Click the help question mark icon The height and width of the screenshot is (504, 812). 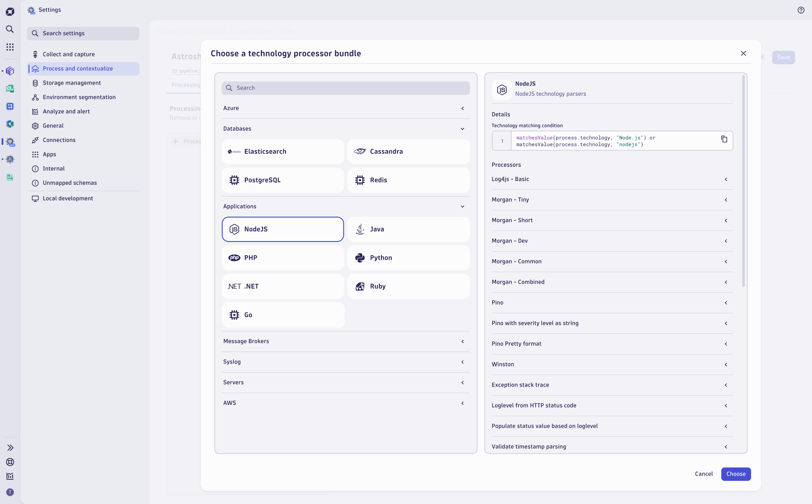pyautogui.click(x=801, y=10)
